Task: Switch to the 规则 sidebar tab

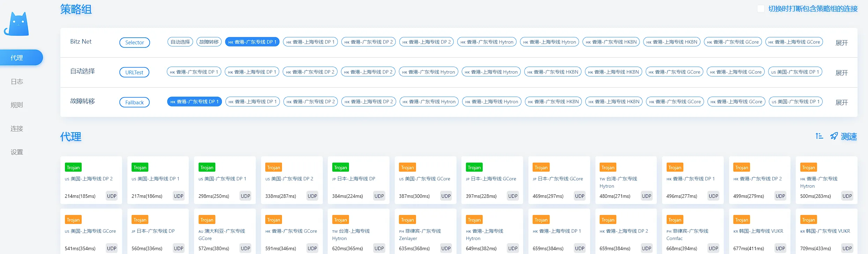Action: (17, 105)
